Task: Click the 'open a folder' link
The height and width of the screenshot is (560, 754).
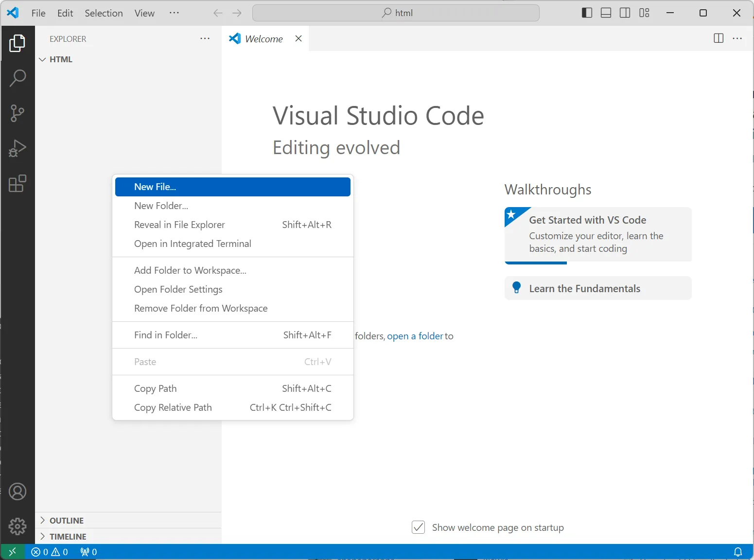Action: pyautogui.click(x=415, y=336)
